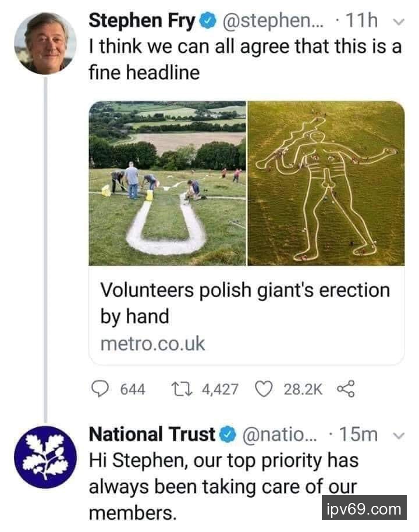This screenshot has width=419, height=532.
Task: Like the tweet with the heart icon
Action: [265, 389]
